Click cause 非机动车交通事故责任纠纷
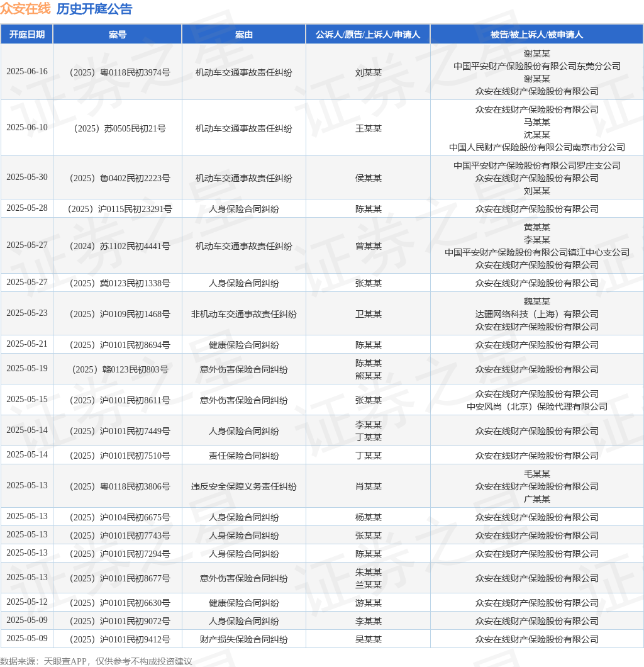Screen dimensions: 644x667 point(243,315)
